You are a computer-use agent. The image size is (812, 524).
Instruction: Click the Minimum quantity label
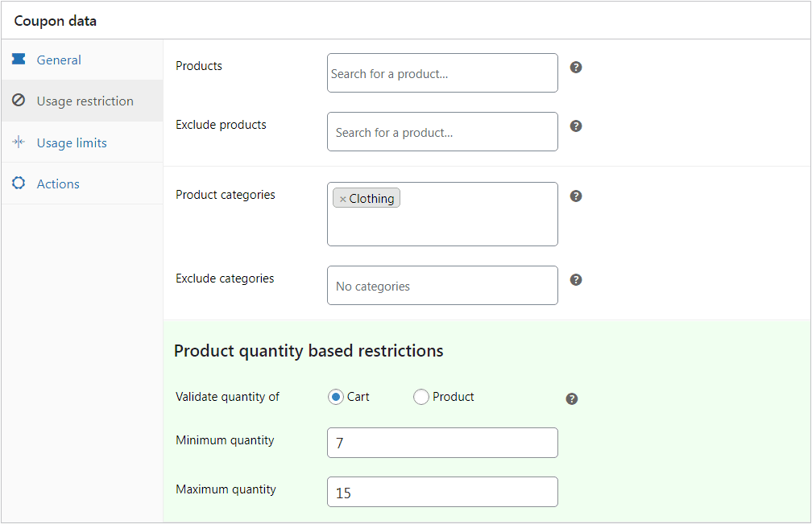coord(225,440)
